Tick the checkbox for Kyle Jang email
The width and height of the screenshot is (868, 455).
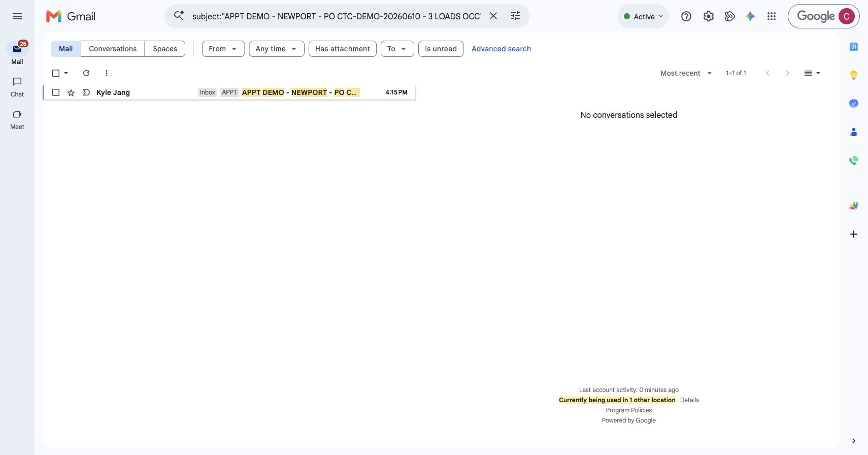(x=56, y=92)
